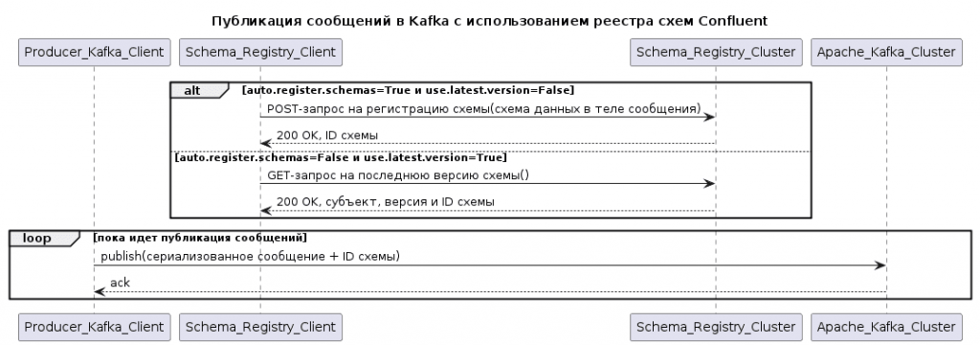The width and height of the screenshot is (980, 345).
Task: Select the publish(сериализованное сообщение + ID схемы) message
Action: 250,256
